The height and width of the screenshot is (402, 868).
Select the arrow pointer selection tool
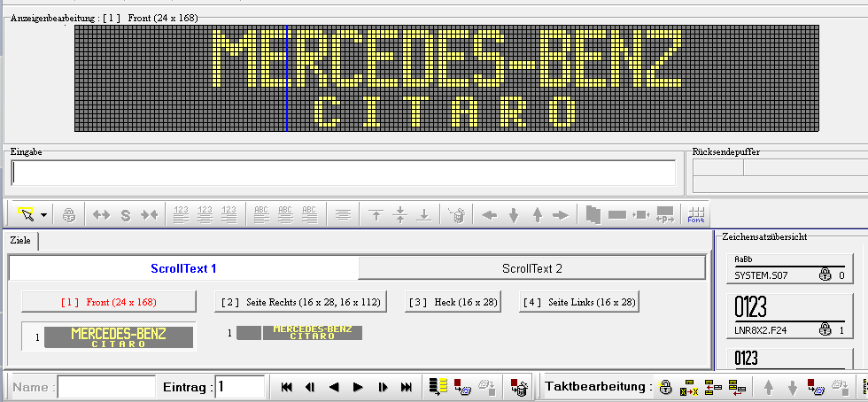pyautogui.click(x=26, y=213)
